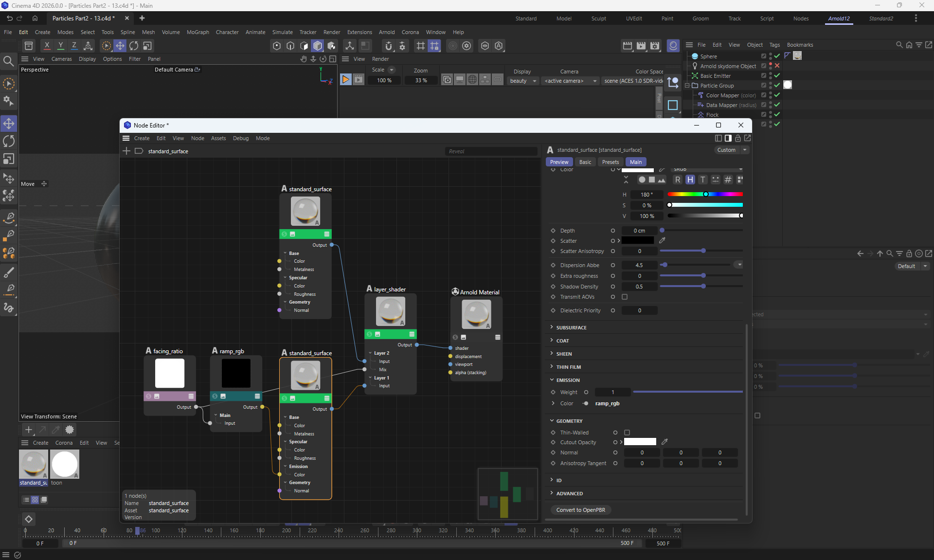This screenshot has height=560, width=934.
Task: Click the eyedropper next to Scatter color
Action: [x=662, y=240]
